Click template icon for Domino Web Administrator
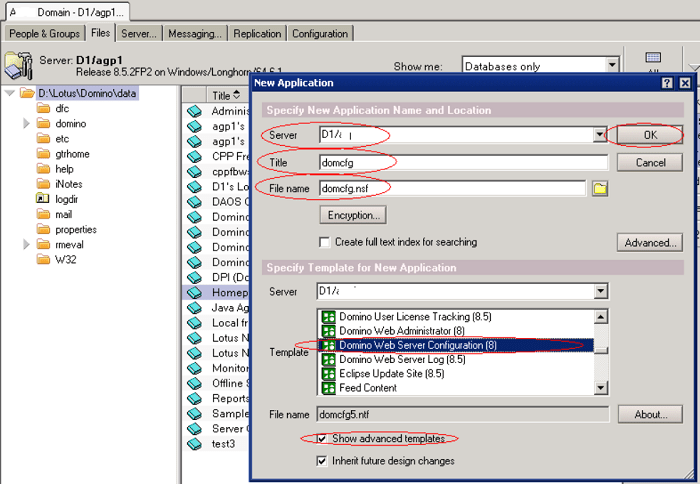The image size is (700, 484). click(329, 331)
